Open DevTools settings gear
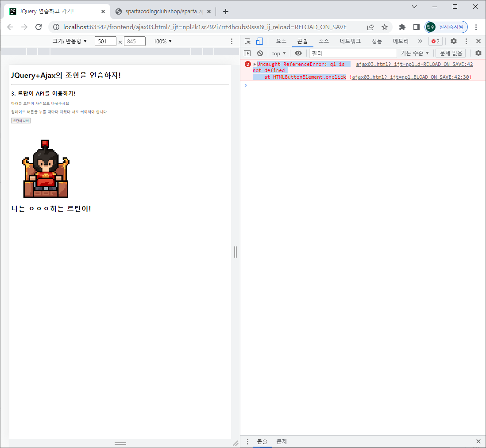Screen dimensions: 486x448 coord(453,41)
